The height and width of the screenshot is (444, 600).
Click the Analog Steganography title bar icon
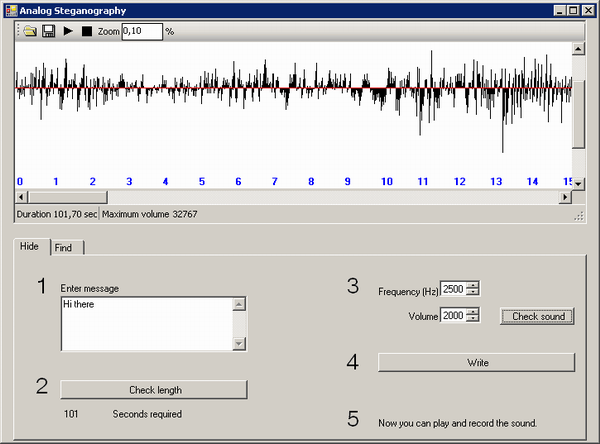pos(11,10)
